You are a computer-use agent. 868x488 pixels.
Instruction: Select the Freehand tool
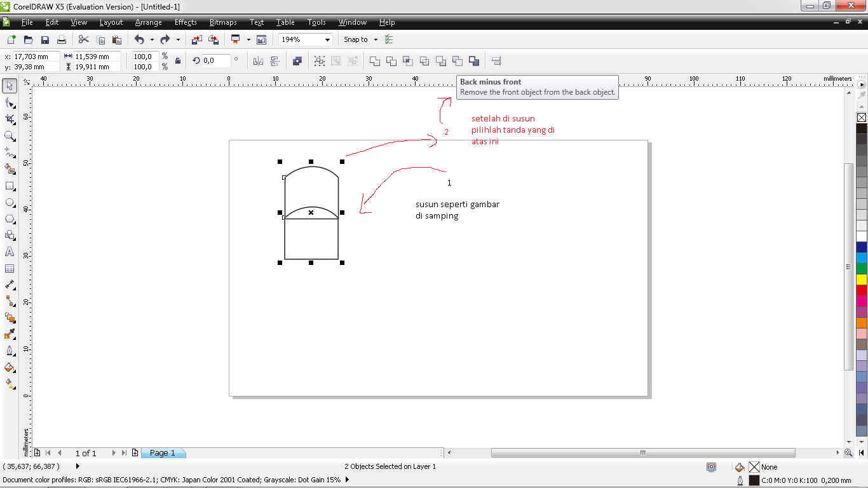(10, 152)
